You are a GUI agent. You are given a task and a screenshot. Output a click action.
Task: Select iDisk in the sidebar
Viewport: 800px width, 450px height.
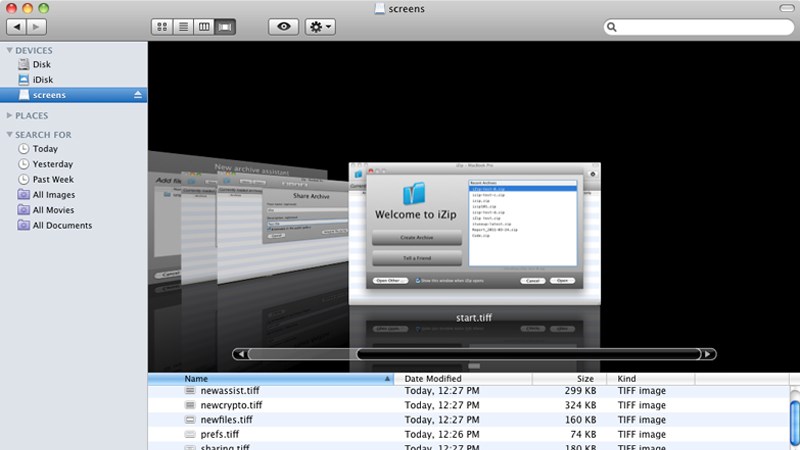point(45,80)
